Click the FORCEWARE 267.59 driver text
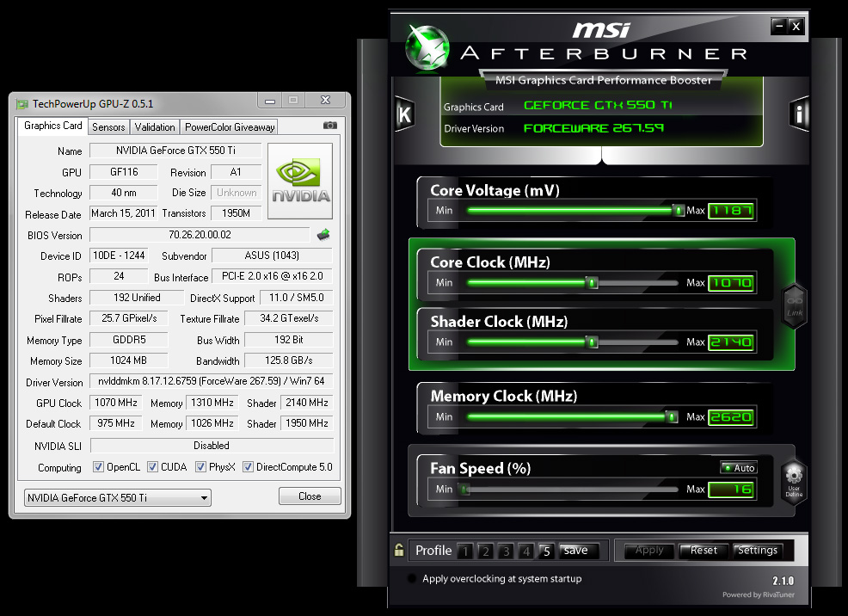 593,128
